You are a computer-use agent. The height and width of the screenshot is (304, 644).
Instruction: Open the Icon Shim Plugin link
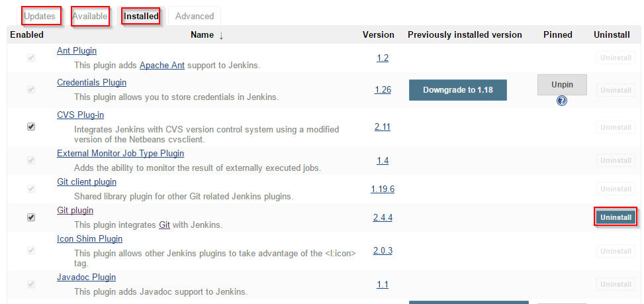[x=89, y=238]
